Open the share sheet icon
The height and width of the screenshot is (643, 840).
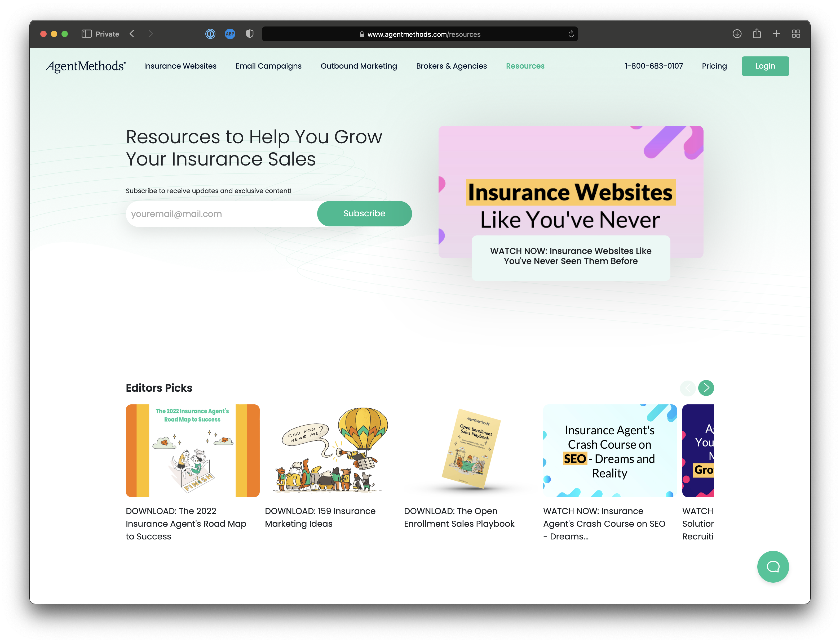(x=757, y=33)
